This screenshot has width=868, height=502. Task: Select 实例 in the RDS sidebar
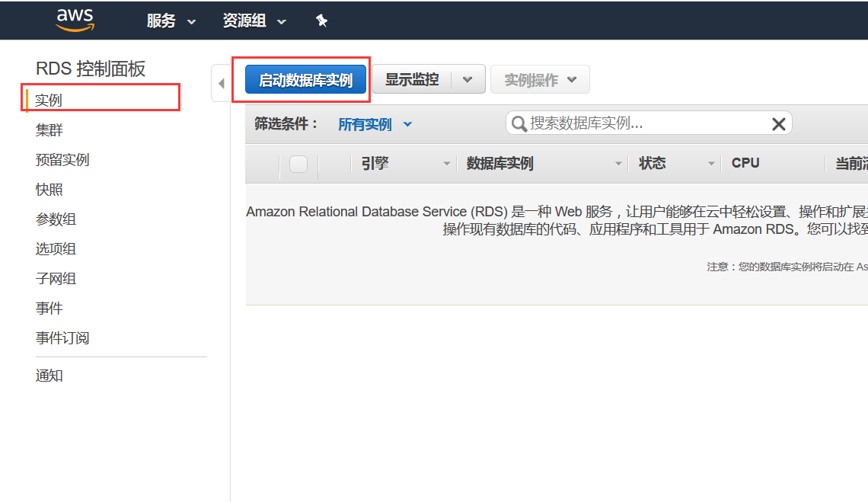coord(49,101)
